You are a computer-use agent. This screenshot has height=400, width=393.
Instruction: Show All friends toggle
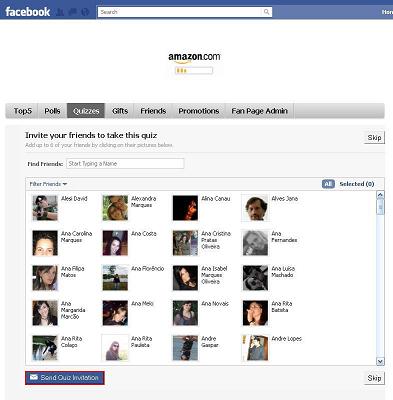pos(328,184)
